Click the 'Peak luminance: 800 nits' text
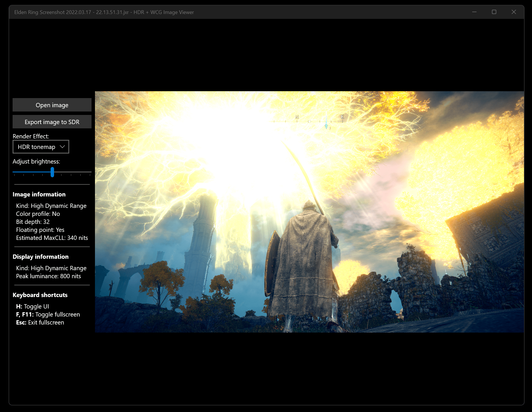The height and width of the screenshot is (412, 532). coord(49,276)
